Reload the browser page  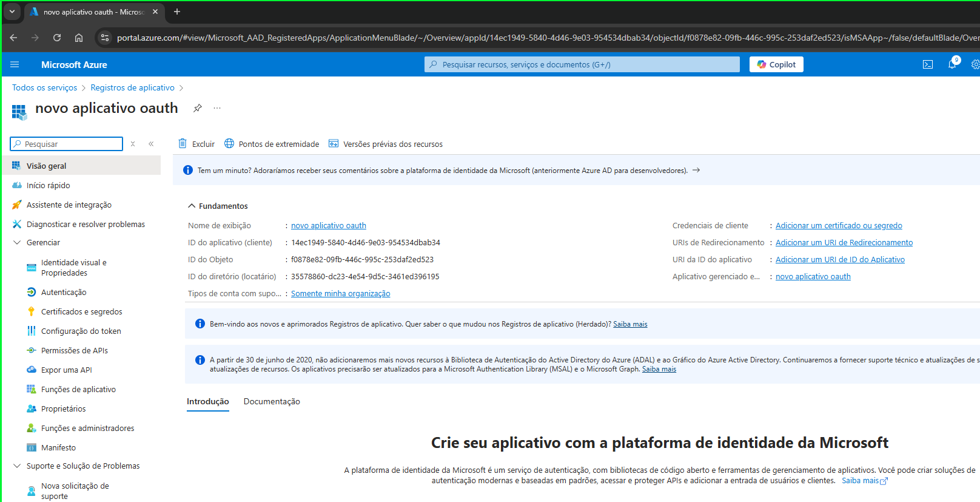pos(57,38)
